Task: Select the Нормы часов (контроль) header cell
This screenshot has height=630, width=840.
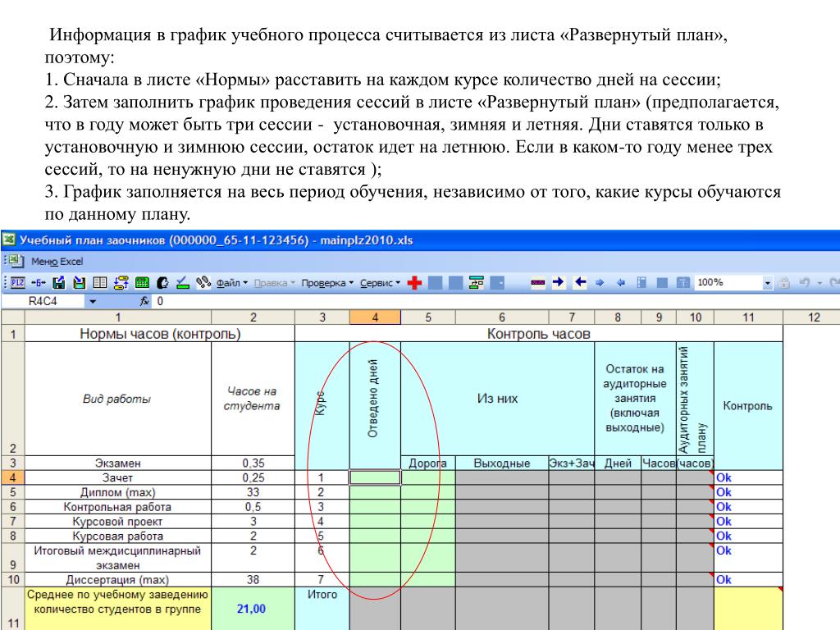Action: tap(160, 334)
